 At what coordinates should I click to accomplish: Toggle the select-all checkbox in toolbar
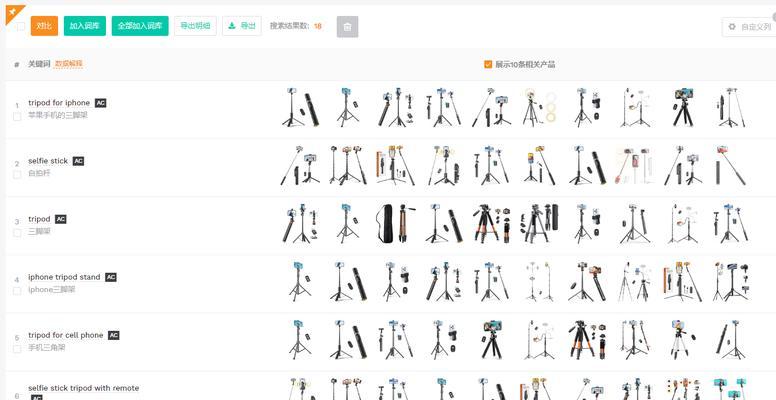[x=20, y=27]
